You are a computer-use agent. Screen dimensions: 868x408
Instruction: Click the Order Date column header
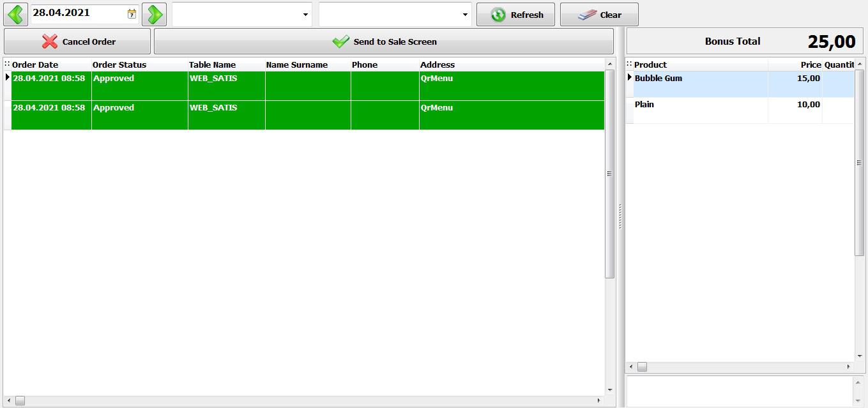(51, 64)
